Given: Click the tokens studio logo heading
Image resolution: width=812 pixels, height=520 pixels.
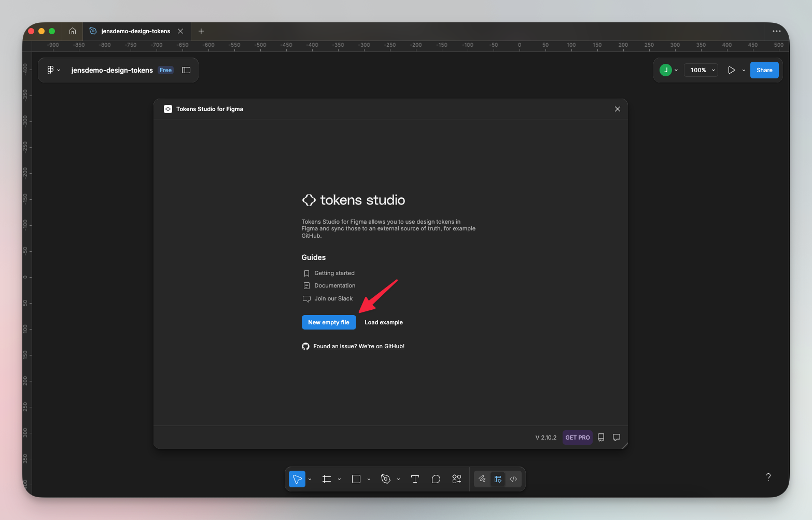Looking at the screenshot, I should (x=354, y=200).
